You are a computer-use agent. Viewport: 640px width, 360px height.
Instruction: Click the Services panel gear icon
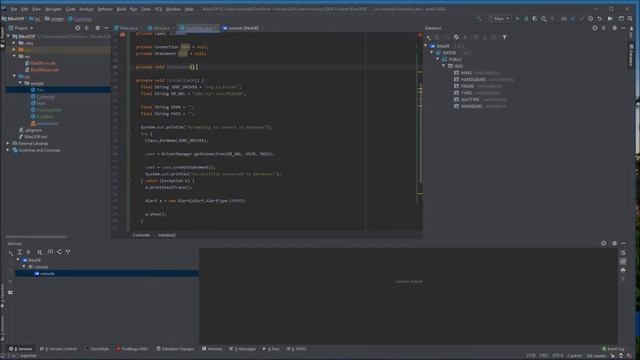point(614,243)
